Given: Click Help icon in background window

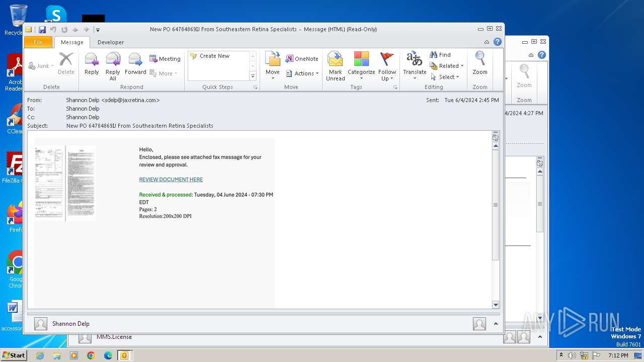Looking at the screenshot, I should tap(542, 55).
